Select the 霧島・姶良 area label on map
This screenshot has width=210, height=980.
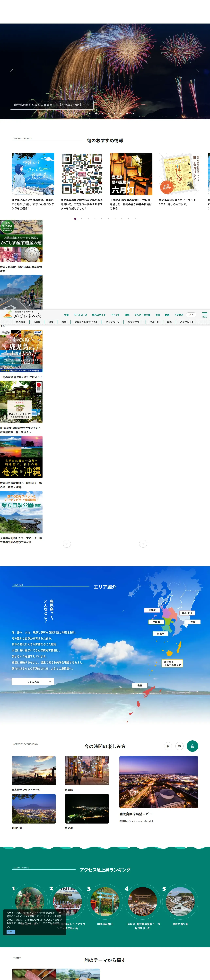point(187,613)
